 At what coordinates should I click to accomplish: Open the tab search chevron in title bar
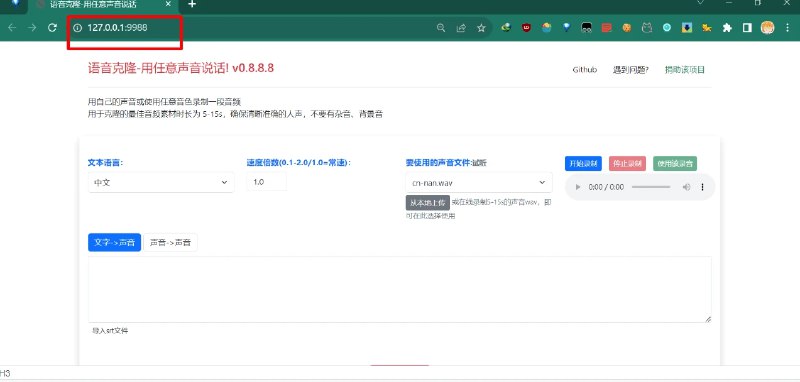(x=700, y=3)
